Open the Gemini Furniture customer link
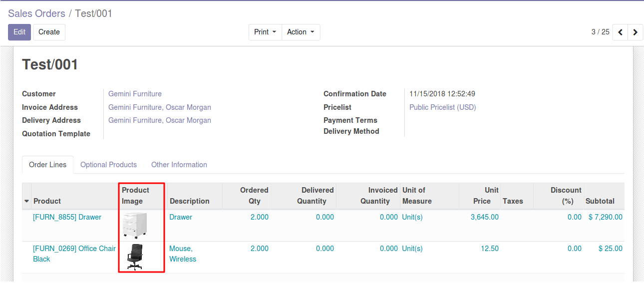 [135, 94]
